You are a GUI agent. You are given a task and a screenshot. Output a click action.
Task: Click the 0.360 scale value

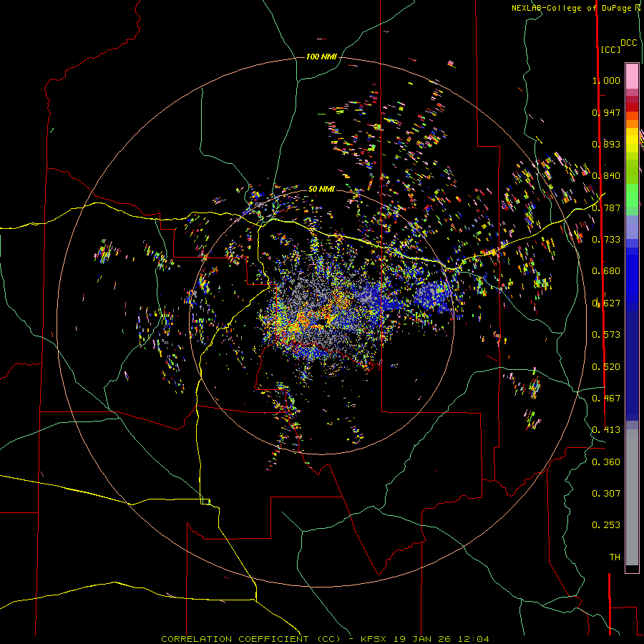pyautogui.click(x=606, y=462)
